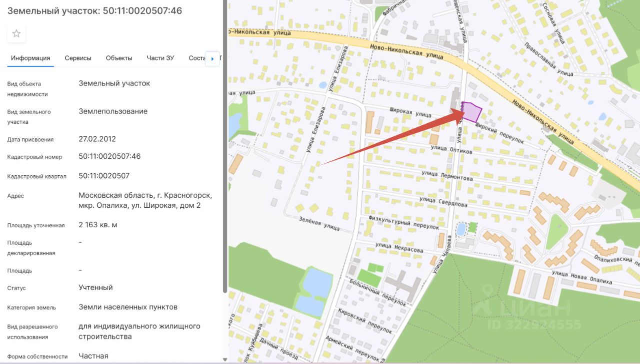
Task: Select the assignment date 27.02.2012
Action: pyautogui.click(x=97, y=139)
